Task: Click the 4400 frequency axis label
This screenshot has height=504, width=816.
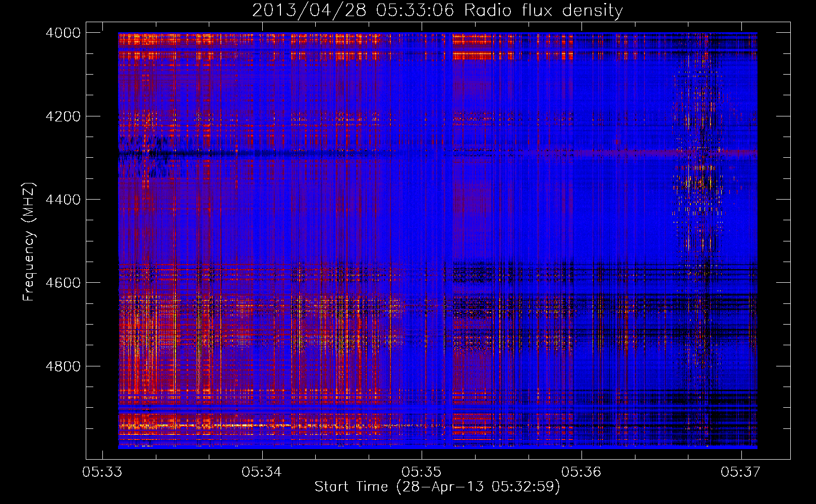Action: [x=63, y=200]
